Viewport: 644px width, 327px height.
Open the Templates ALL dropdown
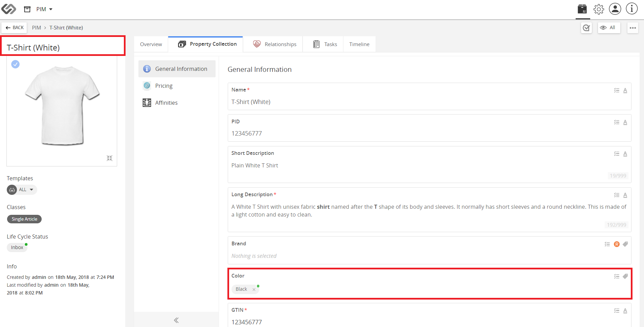[22, 190]
